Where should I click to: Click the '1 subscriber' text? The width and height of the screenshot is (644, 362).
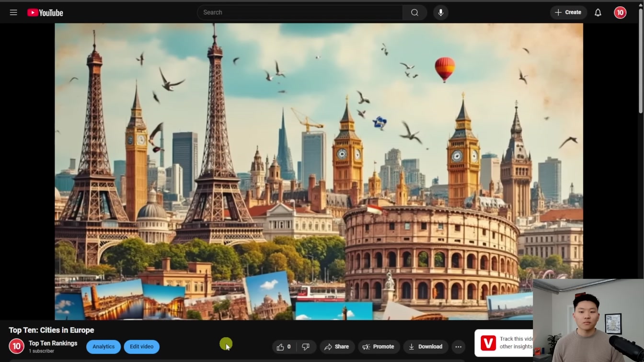point(41,351)
